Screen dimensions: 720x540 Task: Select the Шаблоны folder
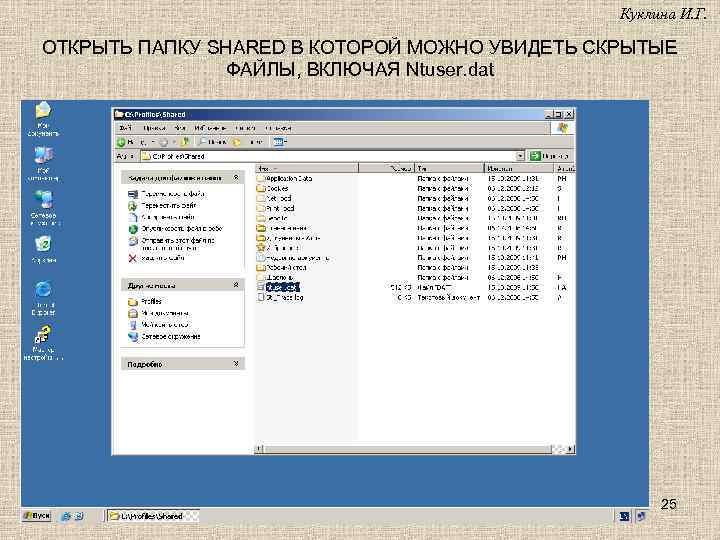275,277
